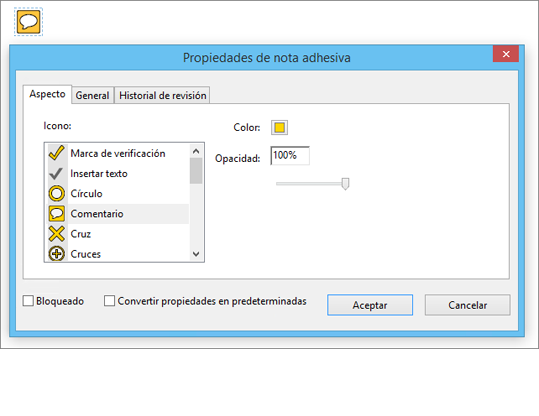Enable the Bloqueado checkbox

pyautogui.click(x=28, y=300)
